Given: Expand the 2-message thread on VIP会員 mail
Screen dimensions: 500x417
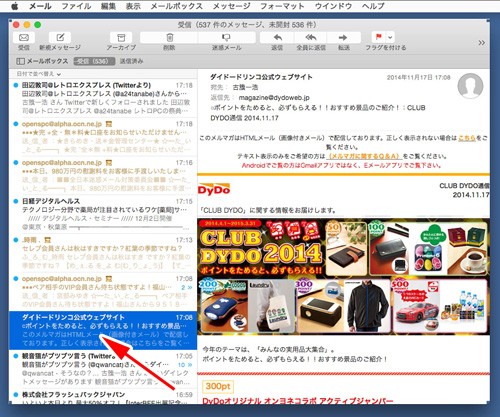Looking at the screenshot, I should click(187, 287).
